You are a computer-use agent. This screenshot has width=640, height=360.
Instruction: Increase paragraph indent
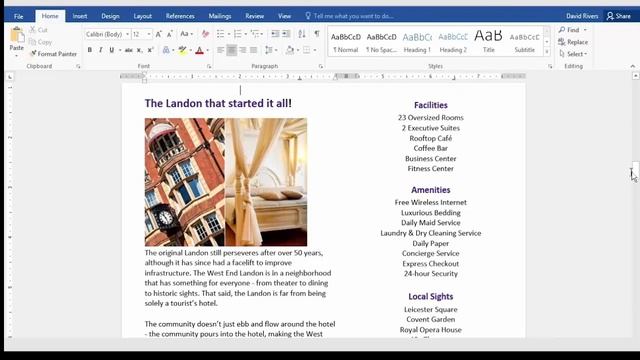287,34
